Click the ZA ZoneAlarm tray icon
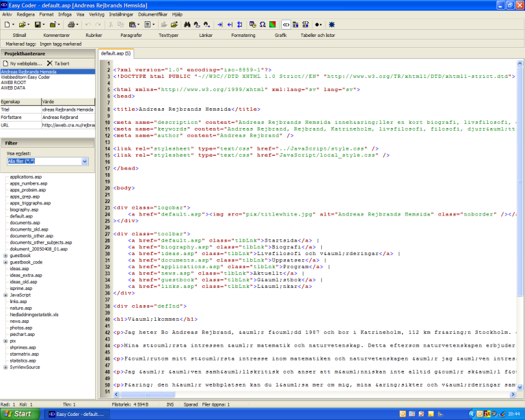 pos(487,414)
